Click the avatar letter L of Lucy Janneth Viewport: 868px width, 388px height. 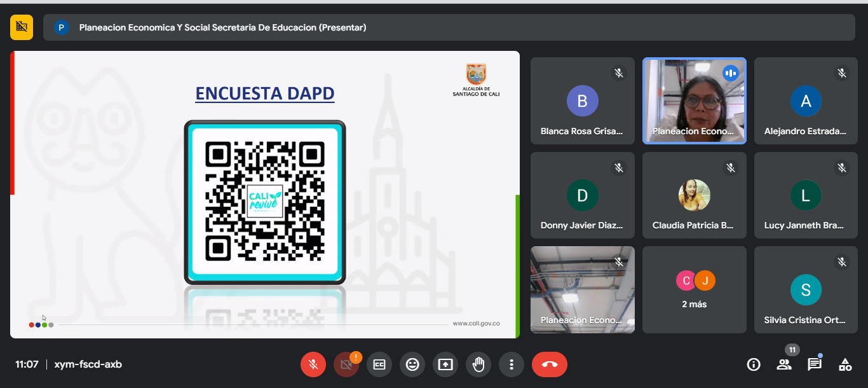(806, 195)
